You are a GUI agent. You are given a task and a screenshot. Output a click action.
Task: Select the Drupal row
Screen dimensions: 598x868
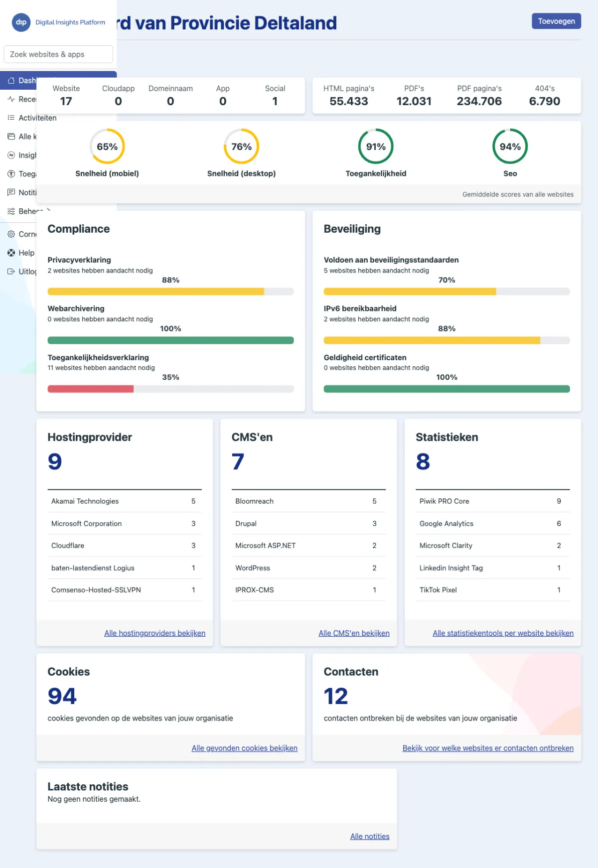[x=308, y=524]
